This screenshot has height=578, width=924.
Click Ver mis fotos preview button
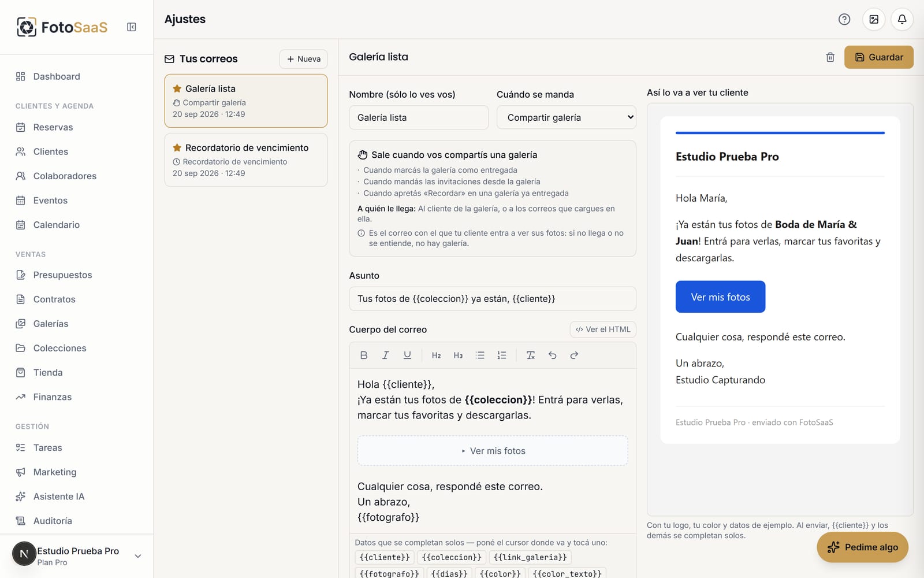[720, 297]
